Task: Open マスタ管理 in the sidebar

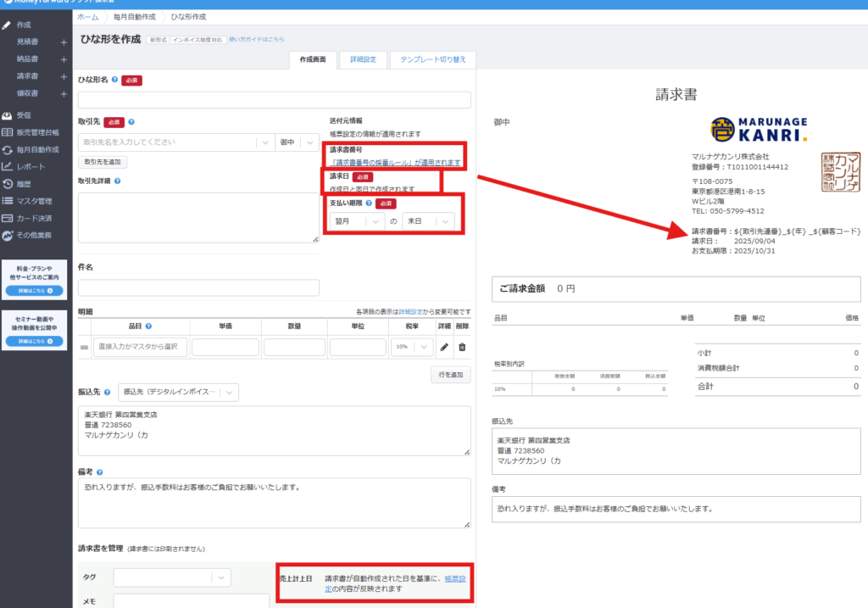Action: pos(34,201)
